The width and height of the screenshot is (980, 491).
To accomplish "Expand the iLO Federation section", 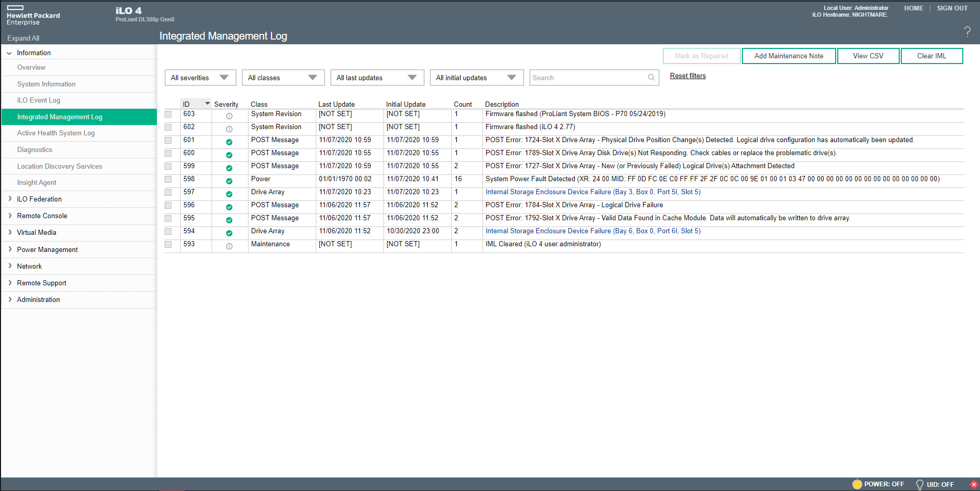I will (10, 199).
